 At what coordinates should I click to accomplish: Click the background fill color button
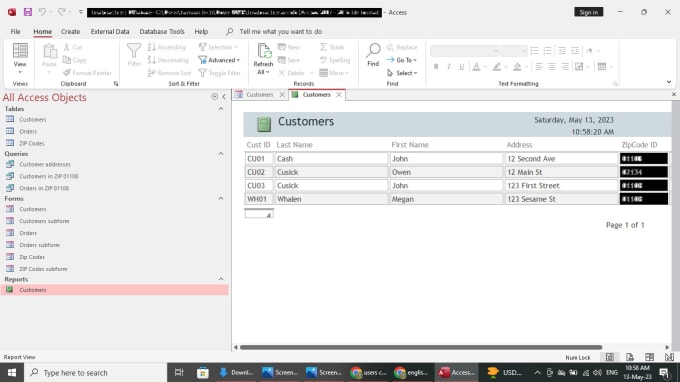pyautogui.click(x=517, y=66)
